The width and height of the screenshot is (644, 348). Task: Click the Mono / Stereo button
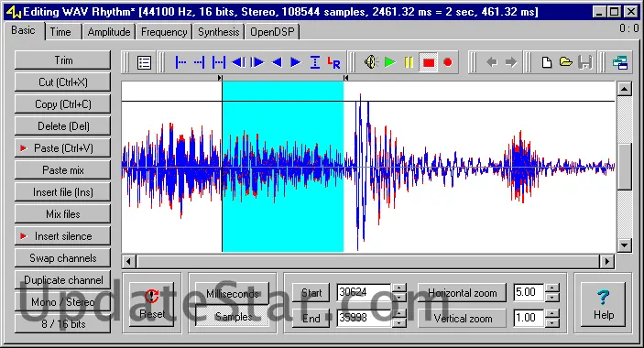pos(63,302)
